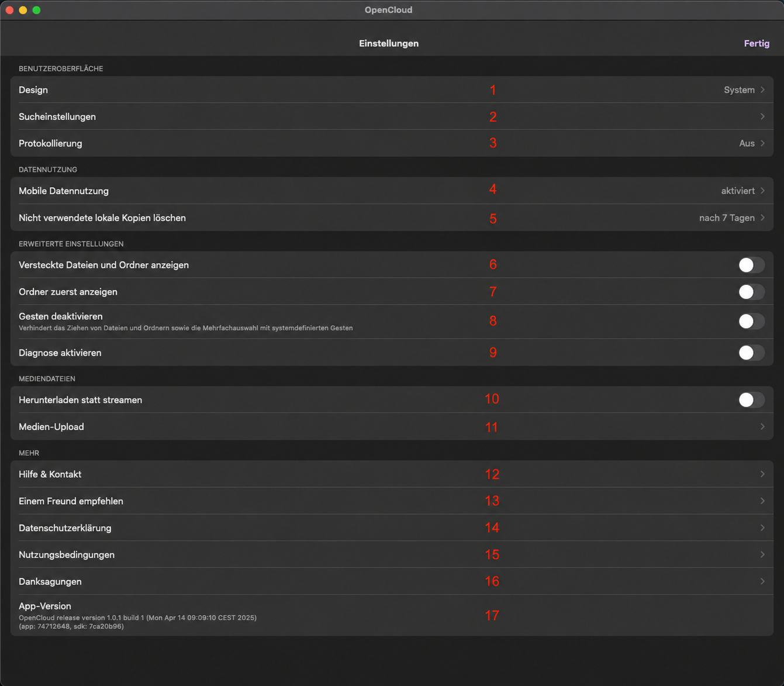Switch on Herunterladen statt streamen
Image resolution: width=784 pixels, height=686 pixels.
751,400
